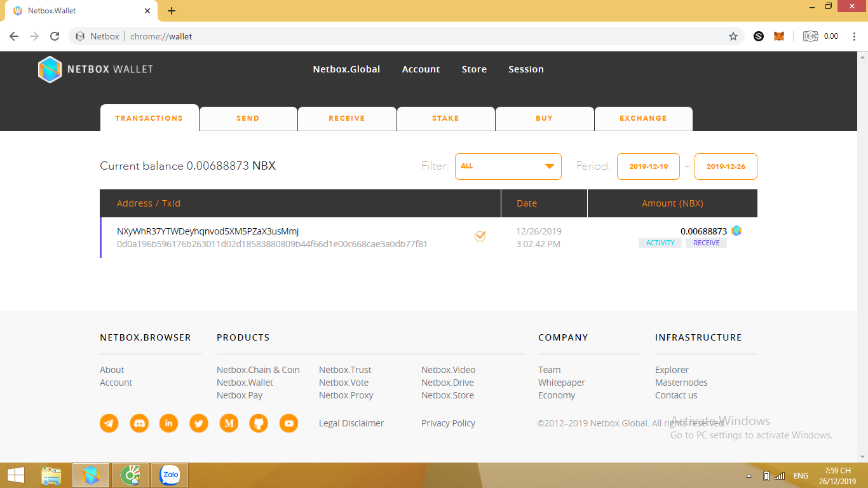Click the RECEIVE tag on the transaction
Image resolution: width=868 pixels, height=488 pixels.
point(707,243)
